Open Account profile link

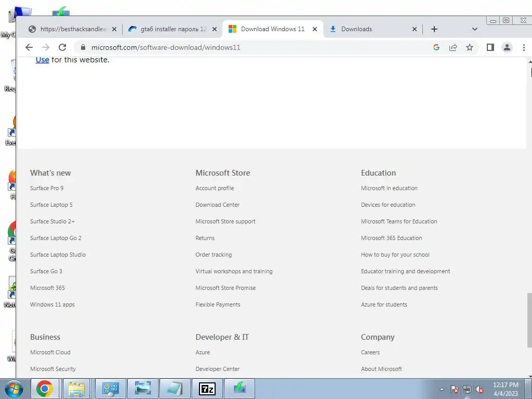215,188
